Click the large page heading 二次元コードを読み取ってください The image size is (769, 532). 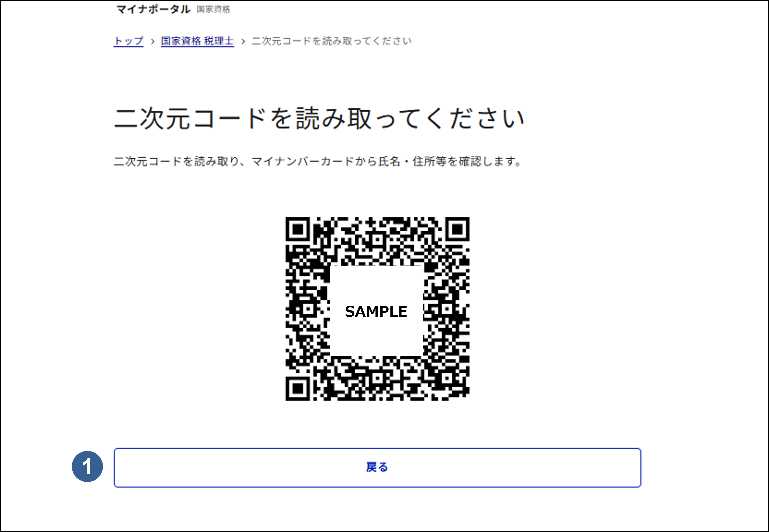(x=319, y=118)
